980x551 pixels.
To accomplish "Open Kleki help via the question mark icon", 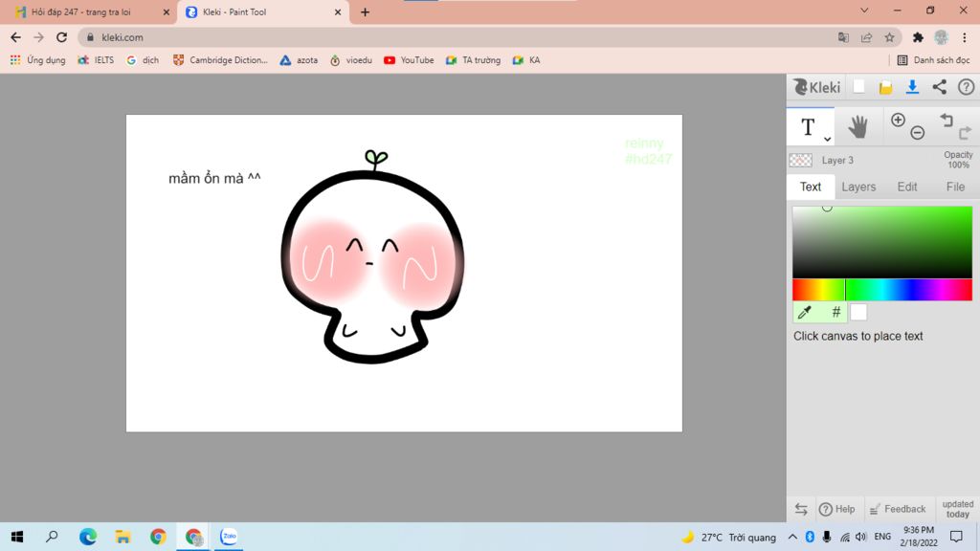I will point(967,87).
